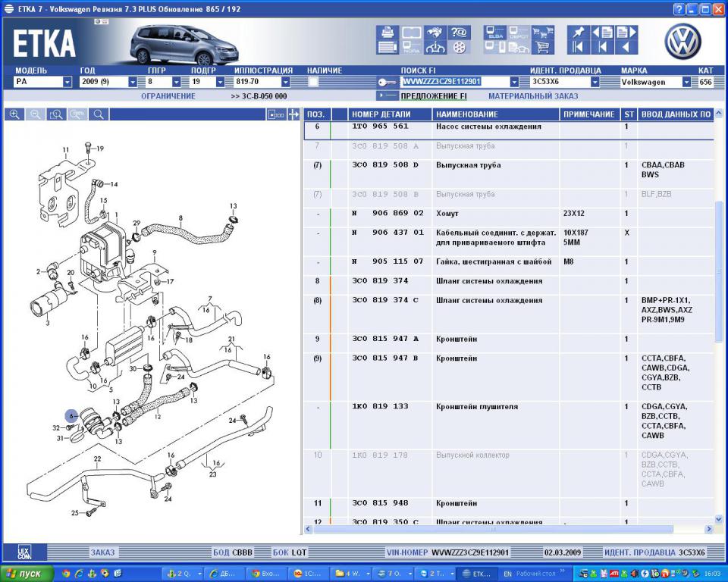The height and width of the screenshot is (582, 728).
Task: Open the Chrome quick launch icon
Action: coord(66,574)
